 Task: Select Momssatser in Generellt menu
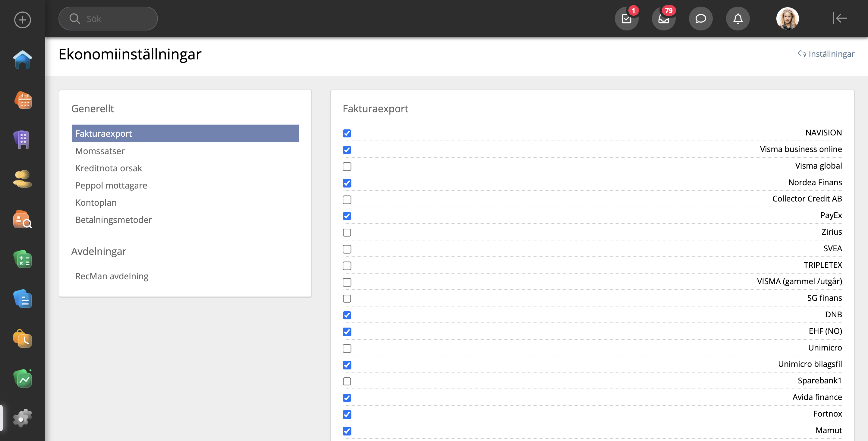100,151
